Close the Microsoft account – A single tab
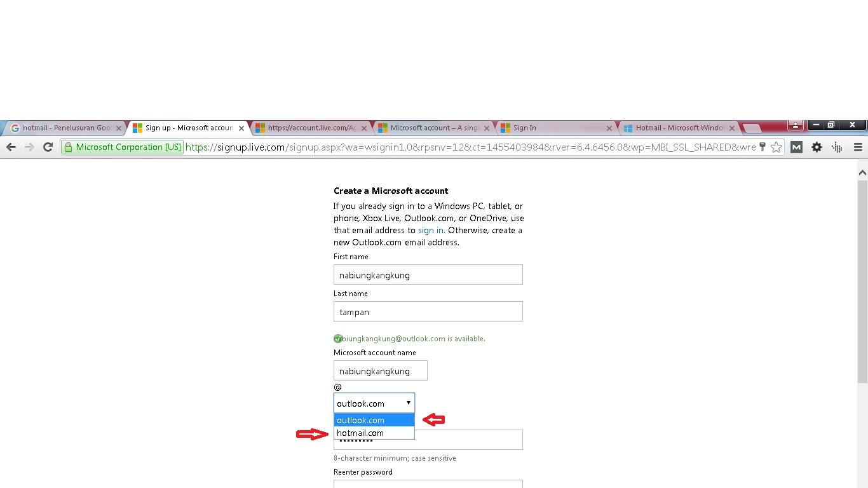This screenshot has width=868, height=488. tap(487, 128)
